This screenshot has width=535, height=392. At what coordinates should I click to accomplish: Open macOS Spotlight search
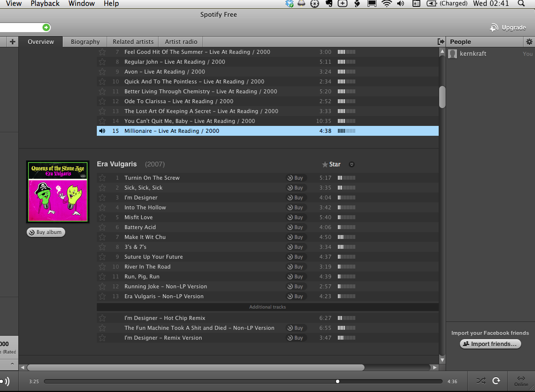[521, 3]
